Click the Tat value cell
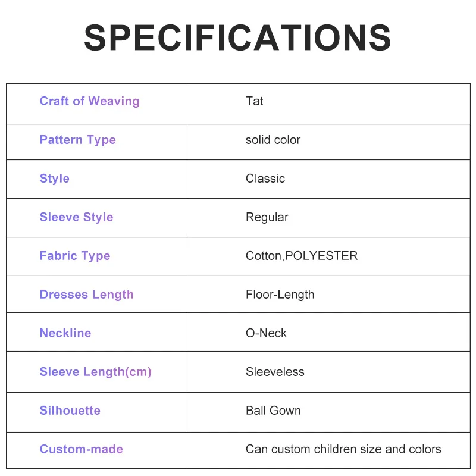This screenshot has width=476, height=476. [x=255, y=101]
